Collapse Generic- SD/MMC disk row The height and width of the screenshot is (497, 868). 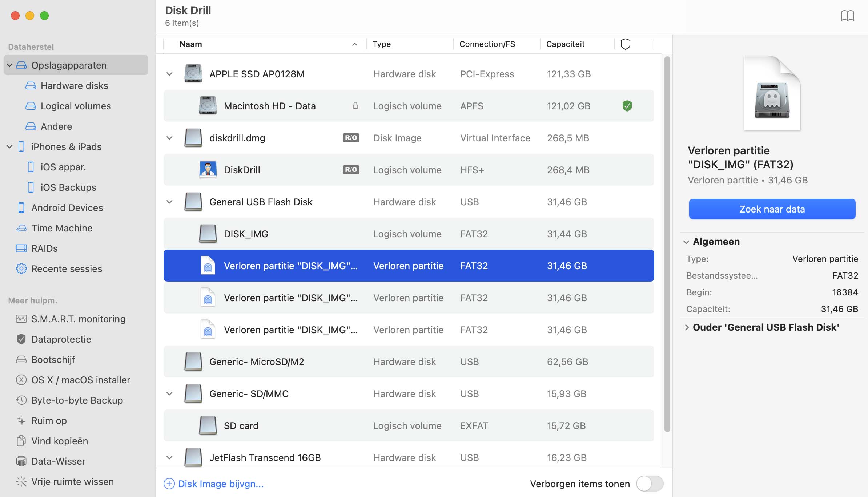169,394
